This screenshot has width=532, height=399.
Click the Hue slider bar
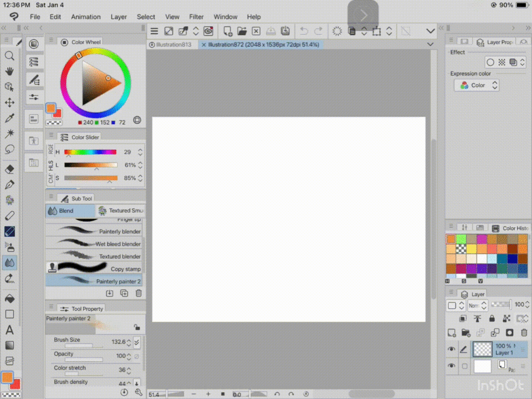90,152
